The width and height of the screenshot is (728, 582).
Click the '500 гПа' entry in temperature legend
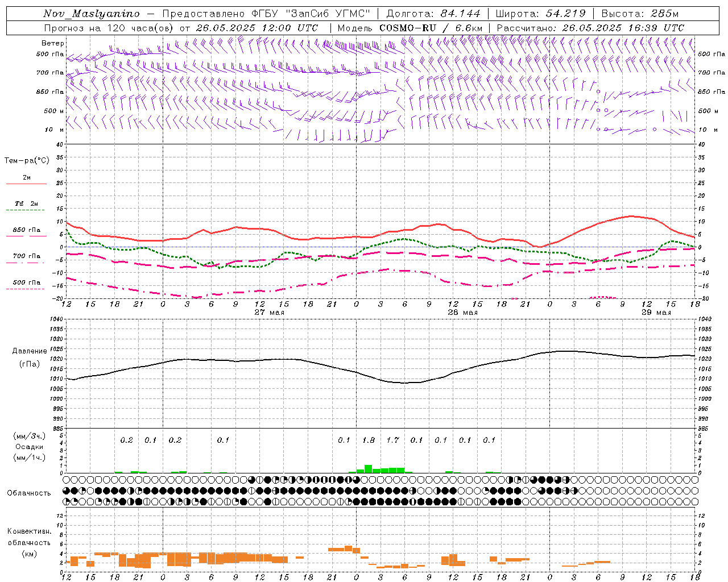[27, 282]
